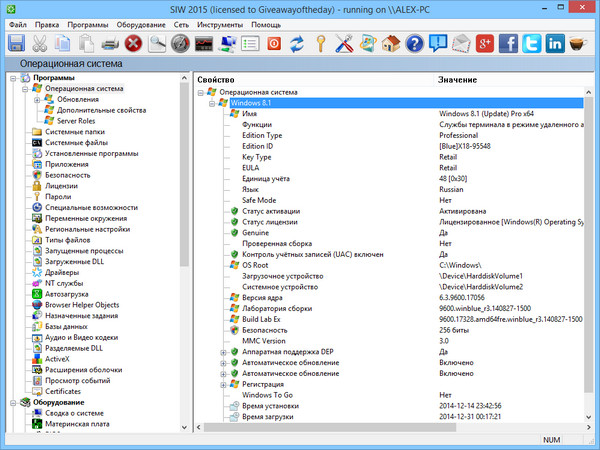Viewport: 600px width, 450px height.
Task: Open the Facebook toolbar icon
Action: coord(508,43)
